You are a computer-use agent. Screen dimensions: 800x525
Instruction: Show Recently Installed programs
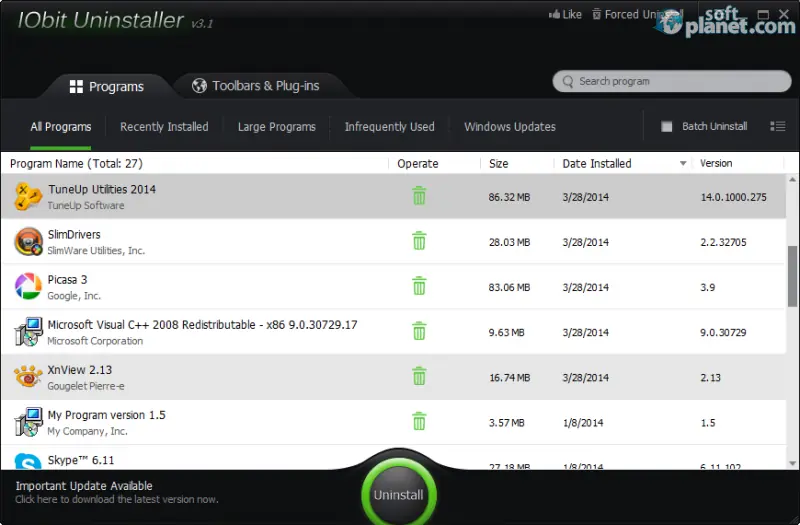(x=164, y=127)
